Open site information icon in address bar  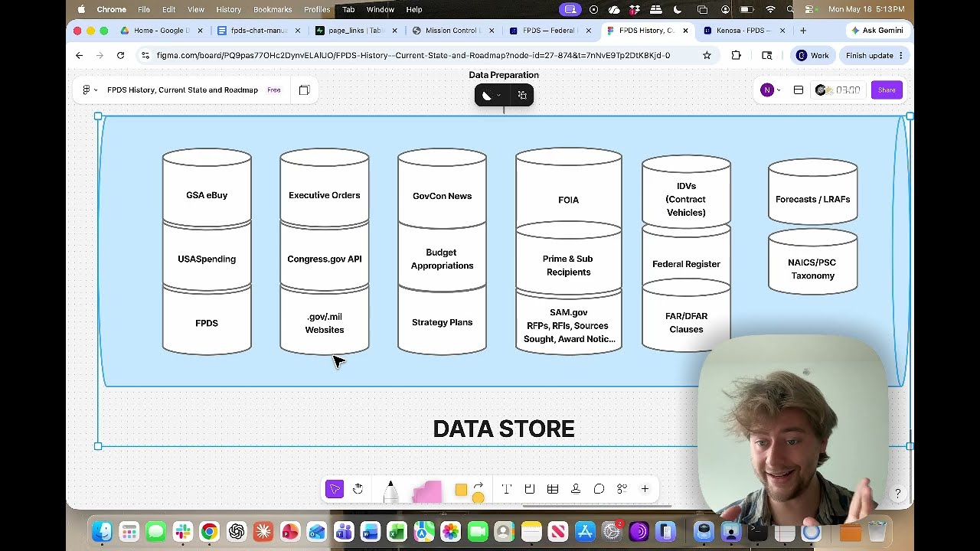click(x=145, y=55)
